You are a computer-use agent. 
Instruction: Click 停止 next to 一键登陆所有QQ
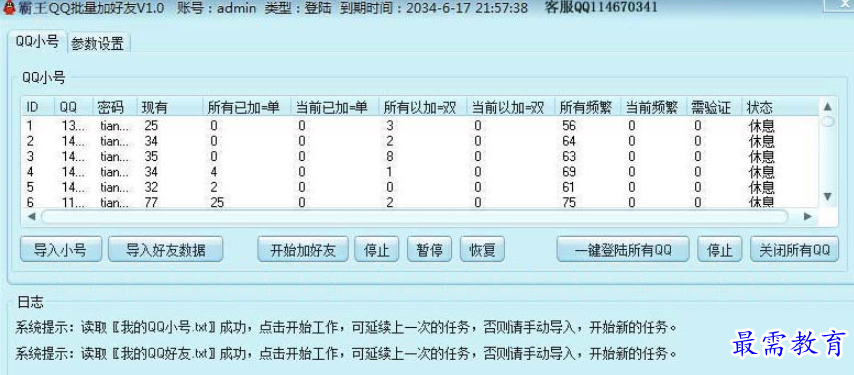tap(719, 250)
